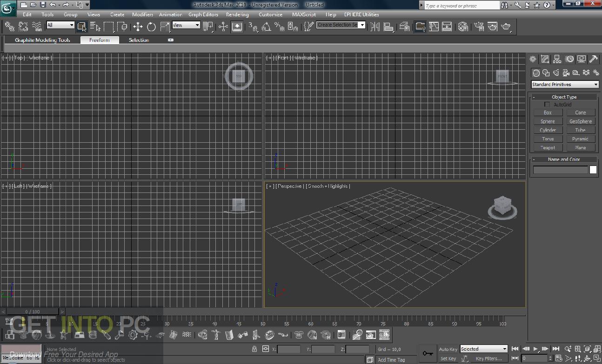Toggle the Selection Lock padlock

[x=254, y=349]
